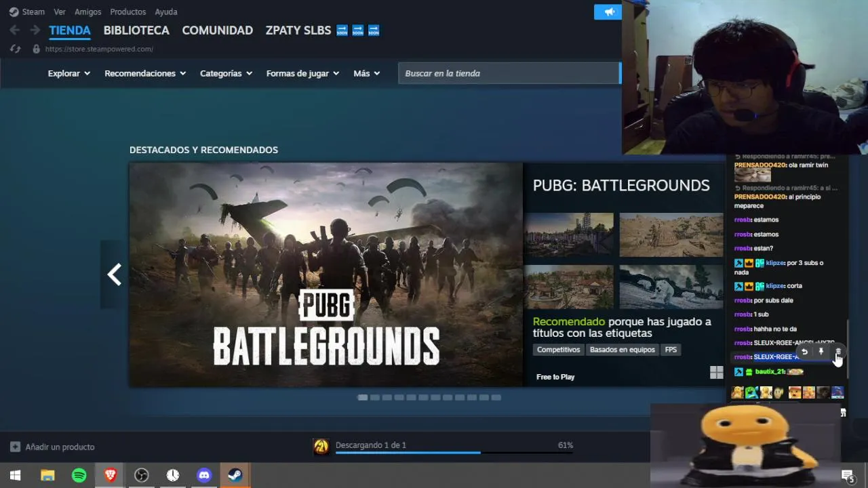Click the Windows platform icon on PUBG card
The image size is (868, 488).
(716, 372)
